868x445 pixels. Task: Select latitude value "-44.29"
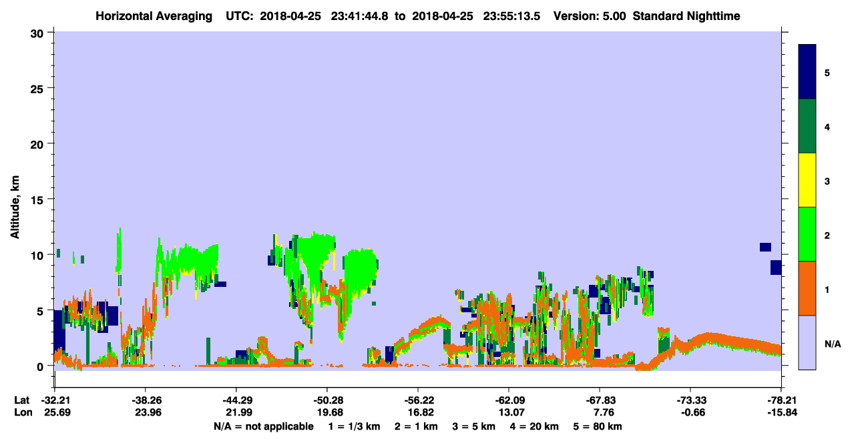236,400
